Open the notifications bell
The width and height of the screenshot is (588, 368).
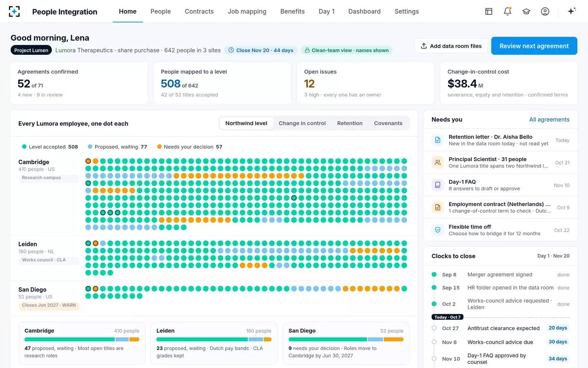pyautogui.click(x=508, y=11)
